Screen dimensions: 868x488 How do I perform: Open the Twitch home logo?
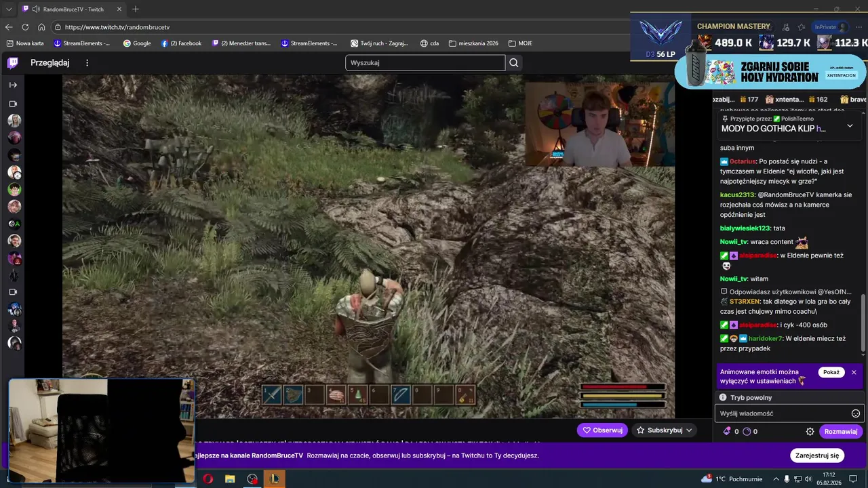13,63
